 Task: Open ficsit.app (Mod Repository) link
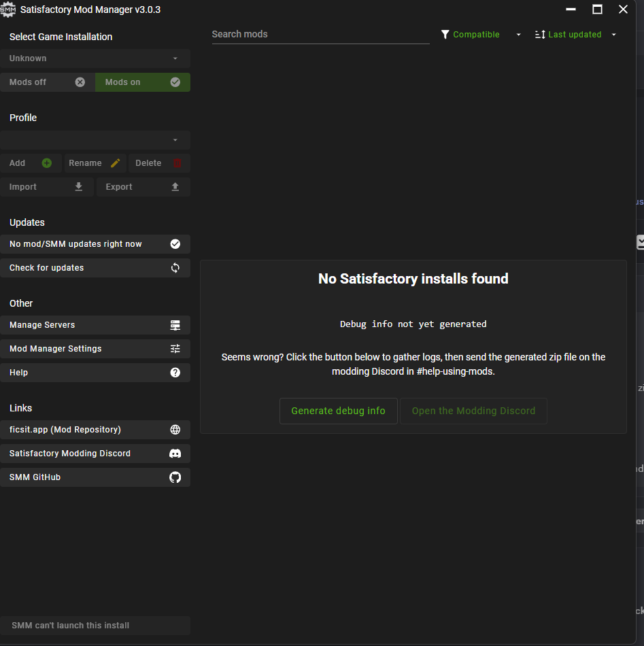[95, 430]
